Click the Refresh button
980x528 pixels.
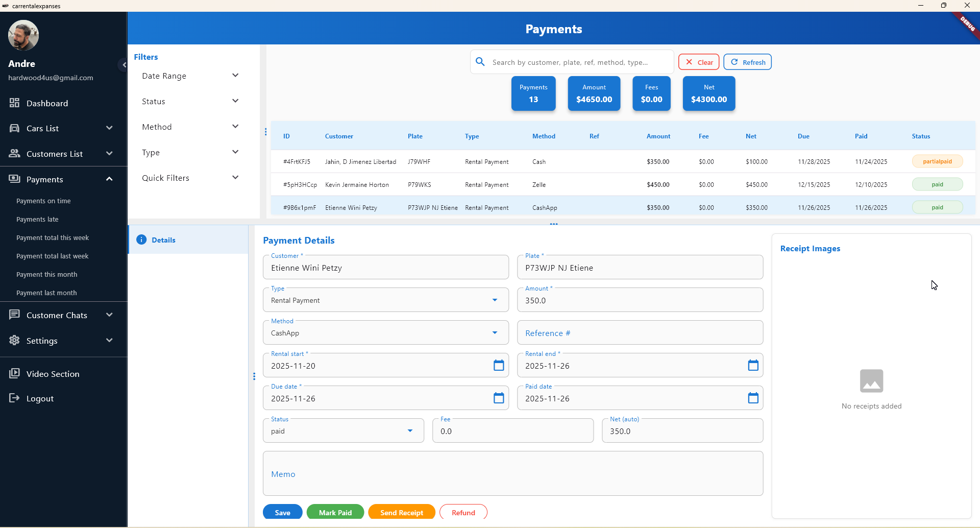pos(747,62)
